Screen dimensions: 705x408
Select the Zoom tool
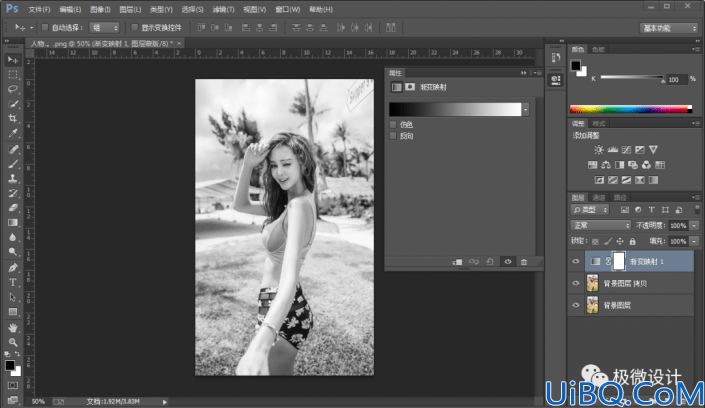pos(13,342)
